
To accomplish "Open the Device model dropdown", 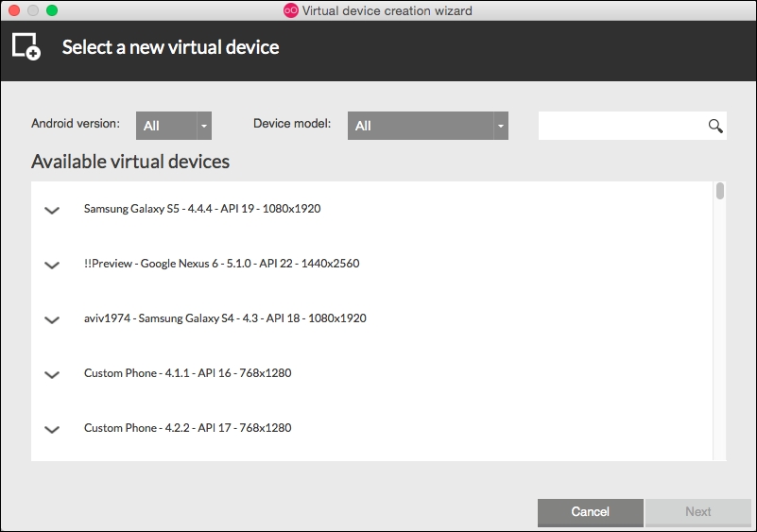I will (x=428, y=126).
